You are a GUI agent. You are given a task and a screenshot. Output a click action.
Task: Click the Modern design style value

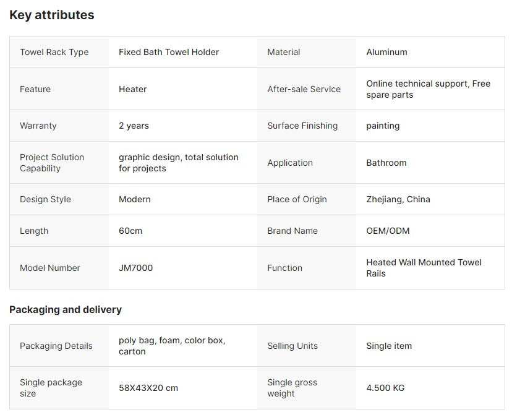135,199
